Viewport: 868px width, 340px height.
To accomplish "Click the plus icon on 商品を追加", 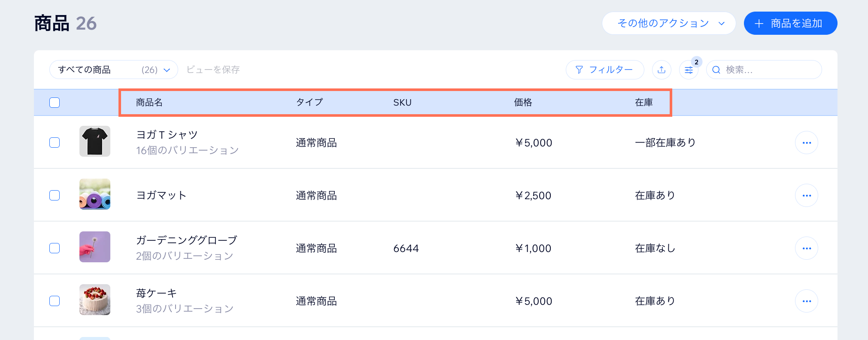I will pos(759,24).
